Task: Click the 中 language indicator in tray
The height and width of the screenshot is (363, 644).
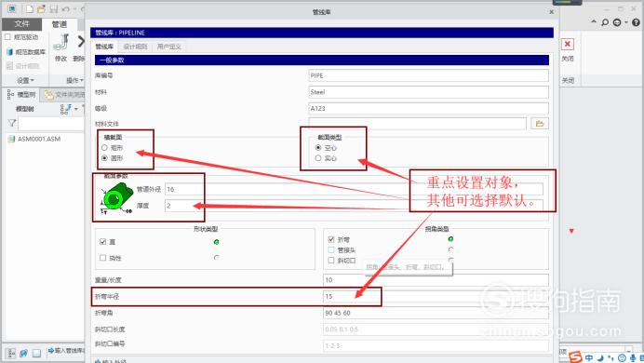Action: tap(589, 357)
